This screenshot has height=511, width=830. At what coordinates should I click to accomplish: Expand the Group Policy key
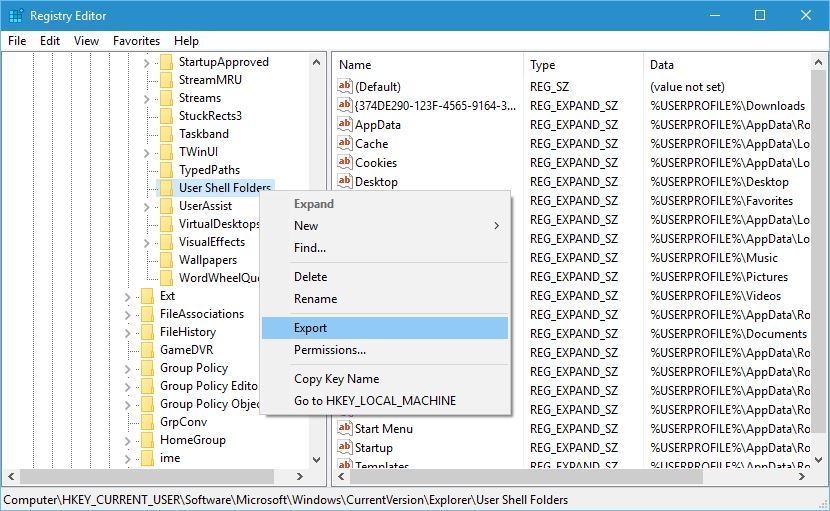128,369
